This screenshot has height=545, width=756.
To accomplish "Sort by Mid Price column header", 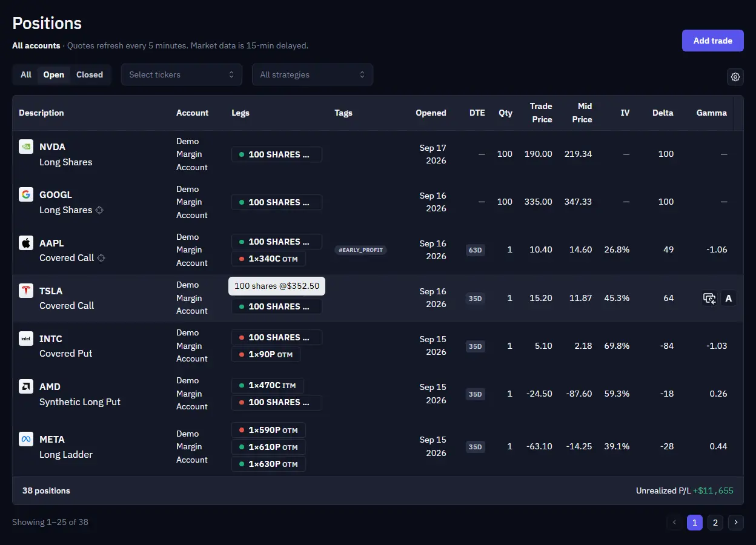I will 582,113.
